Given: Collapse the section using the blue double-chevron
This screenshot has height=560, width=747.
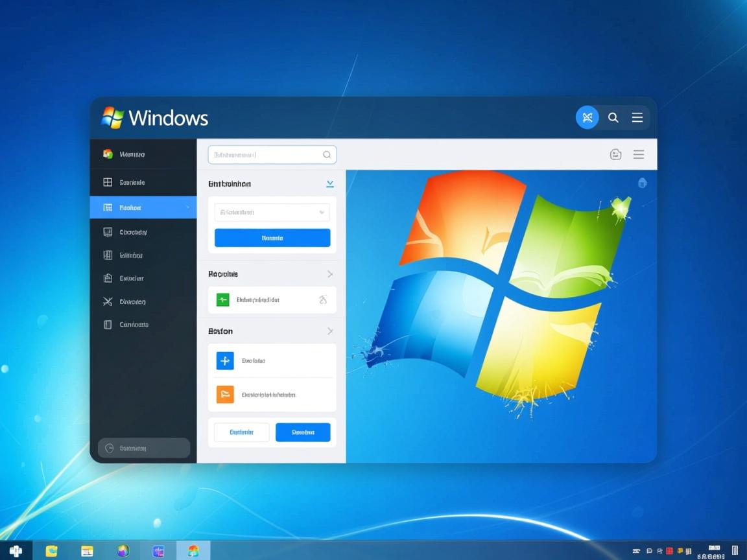Looking at the screenshot, I should (x=329, y=183).
